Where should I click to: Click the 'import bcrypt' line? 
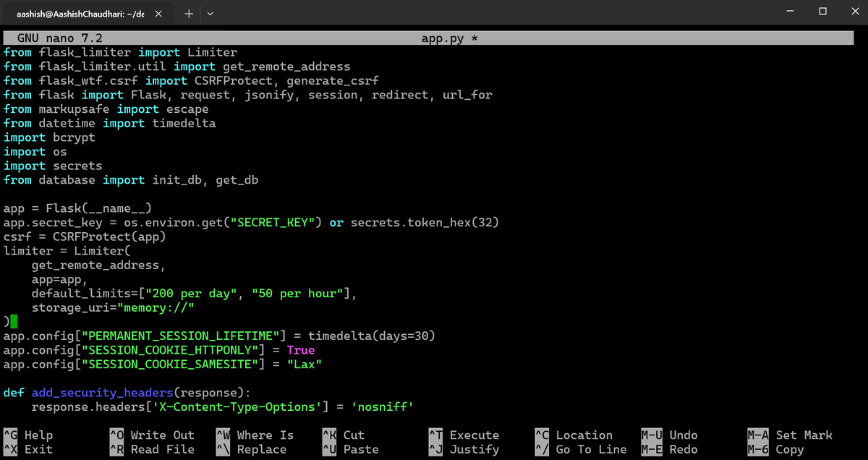coord(49,137)
